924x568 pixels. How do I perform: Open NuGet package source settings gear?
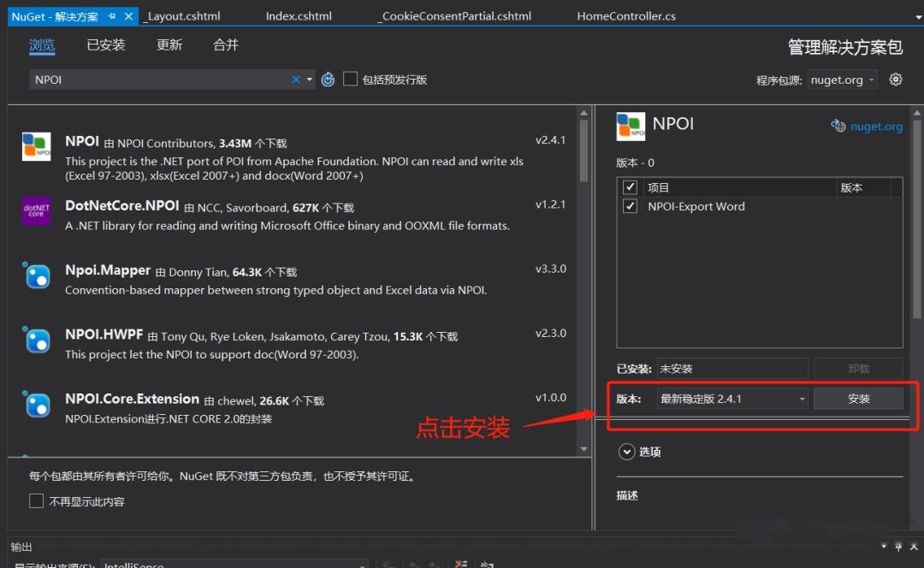(x=895, y=79)
